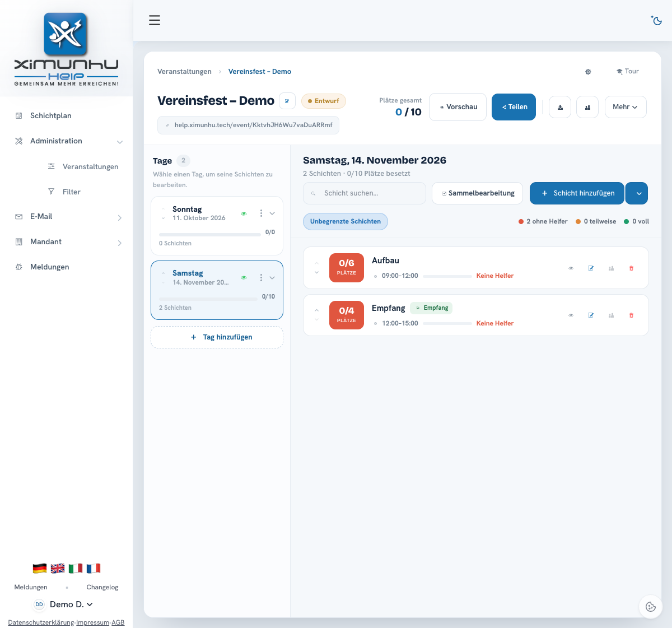
Task: Open helpers icon of Aufbau shift
Action: (611, 268)
